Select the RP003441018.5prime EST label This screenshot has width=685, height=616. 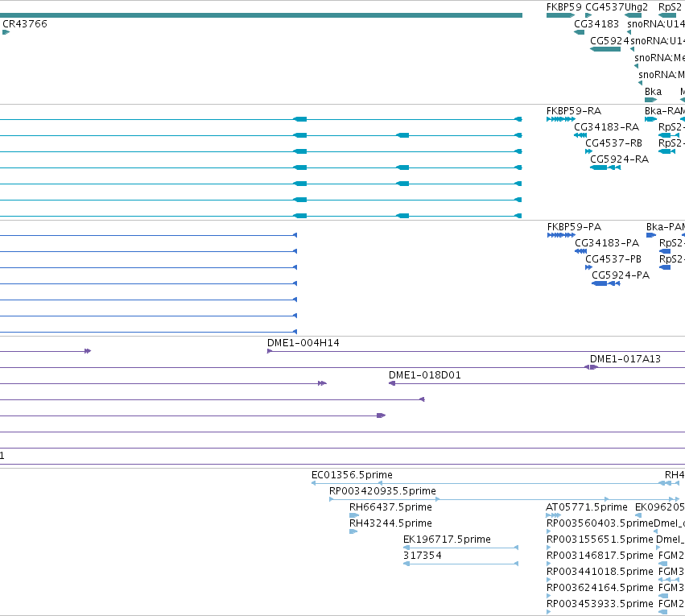click(600, 573)
